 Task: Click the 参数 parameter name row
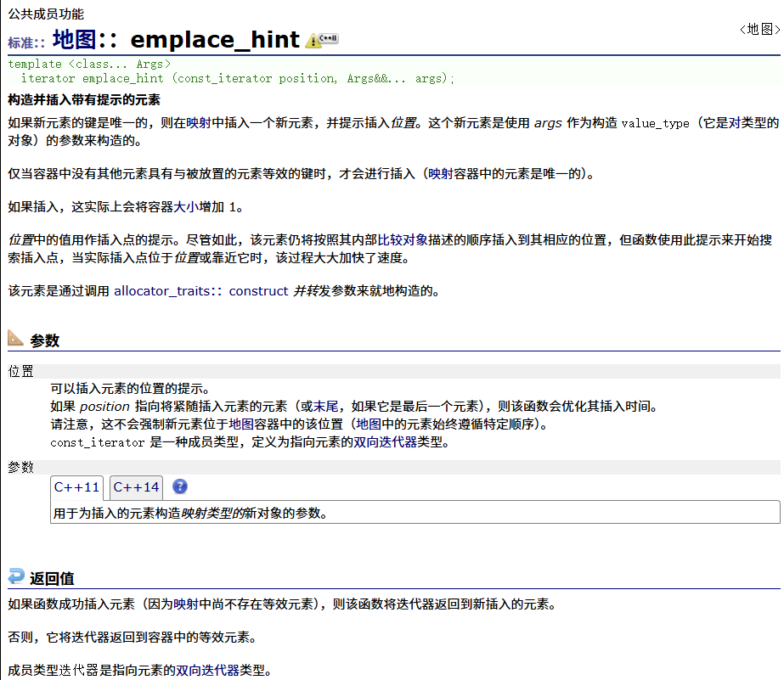coord(394,467)
